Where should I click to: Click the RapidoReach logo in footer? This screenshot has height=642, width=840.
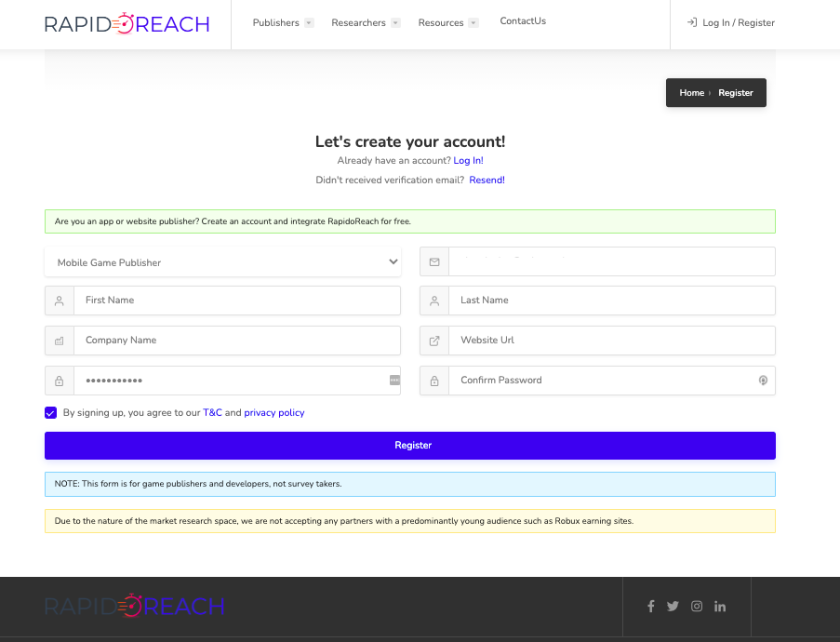(135, 606)
